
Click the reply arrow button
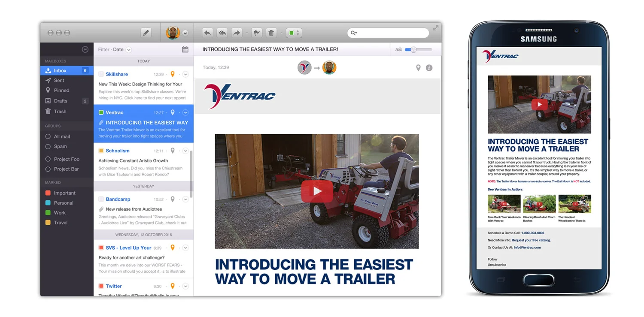(207, 33)
